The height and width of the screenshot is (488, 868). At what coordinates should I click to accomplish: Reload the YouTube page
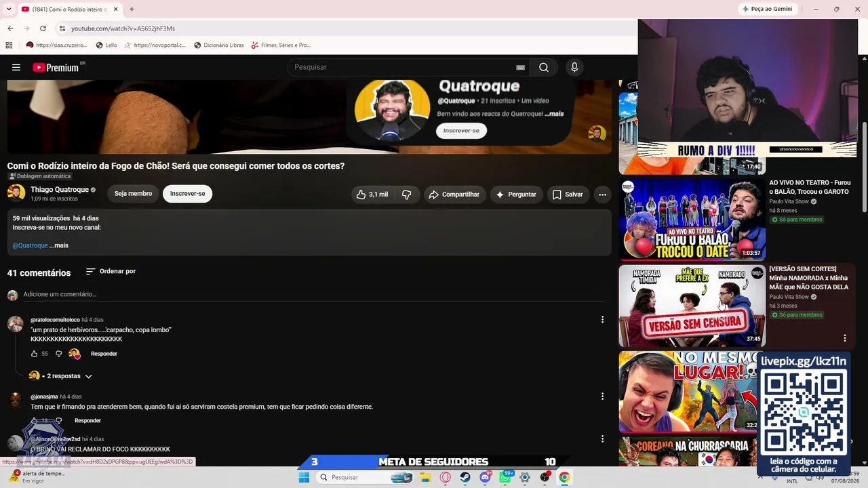(43, 28)
